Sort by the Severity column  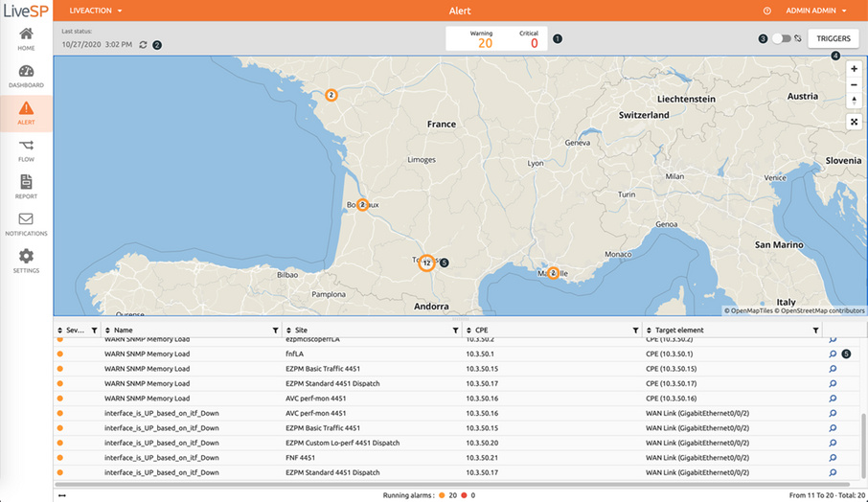pyautogui.click(x=59, y=331)
